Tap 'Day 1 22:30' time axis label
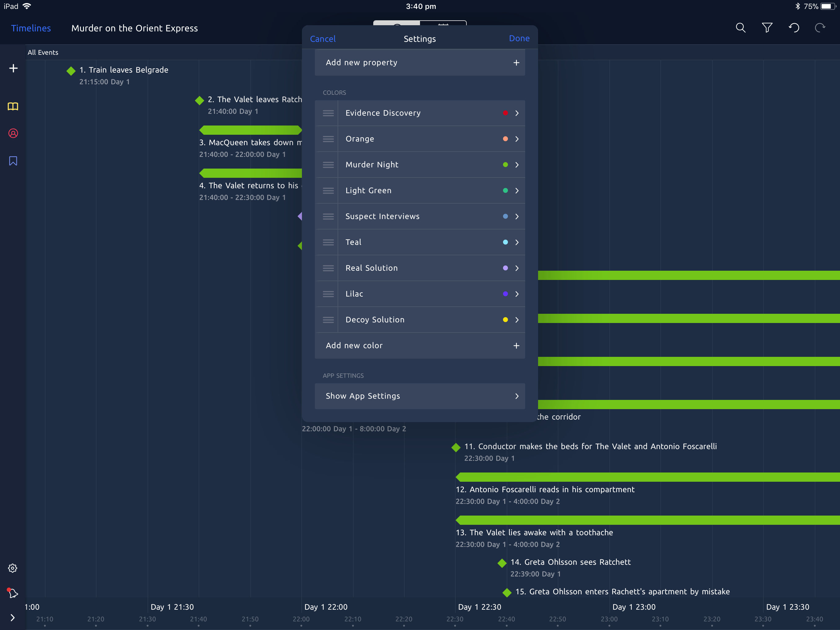The height and width of the screenshot is (630, 840). click(x=480, y=607)
